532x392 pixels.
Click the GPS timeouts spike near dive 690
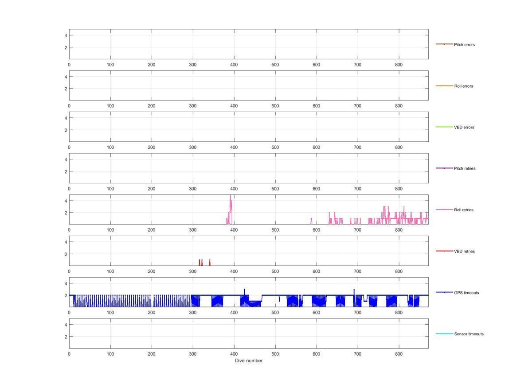(x=354, y=291)
